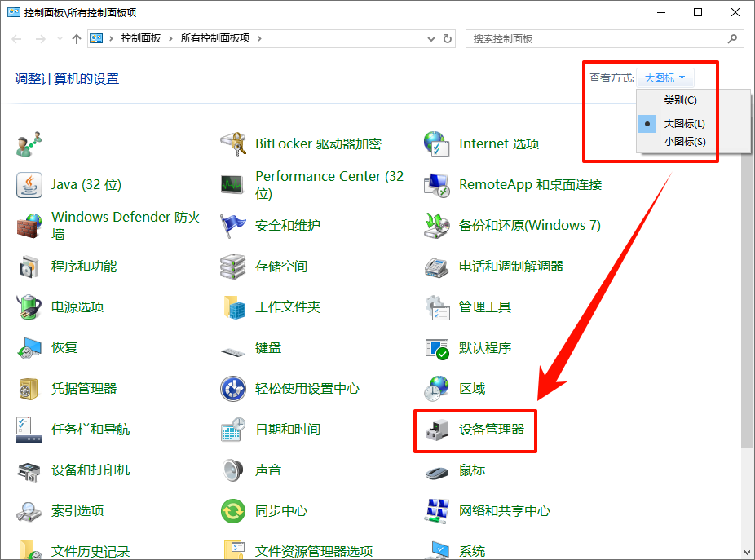Click the 凭据管理器 safe icon
Image resolution: width=755 pixels, height=560 pixels.
click(29, 389)
